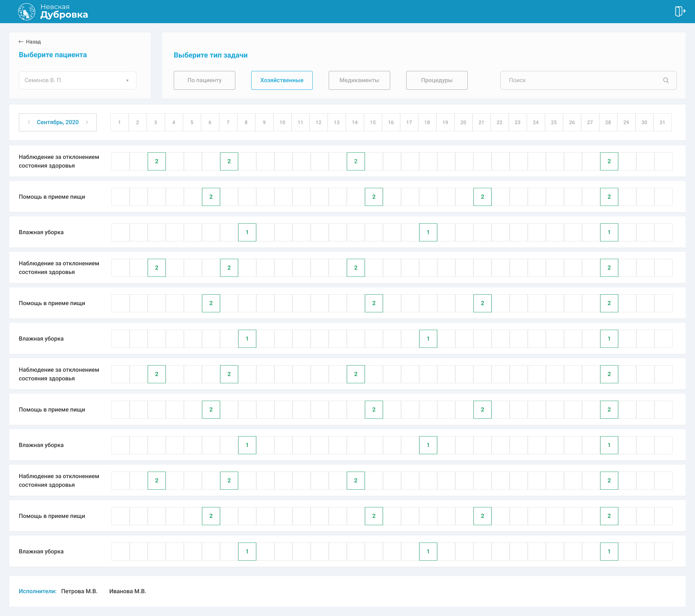Screen dimensions: 695x616
Task: Open day 21 cell in third Помощь в приеме пищи row
Action: 483,410
